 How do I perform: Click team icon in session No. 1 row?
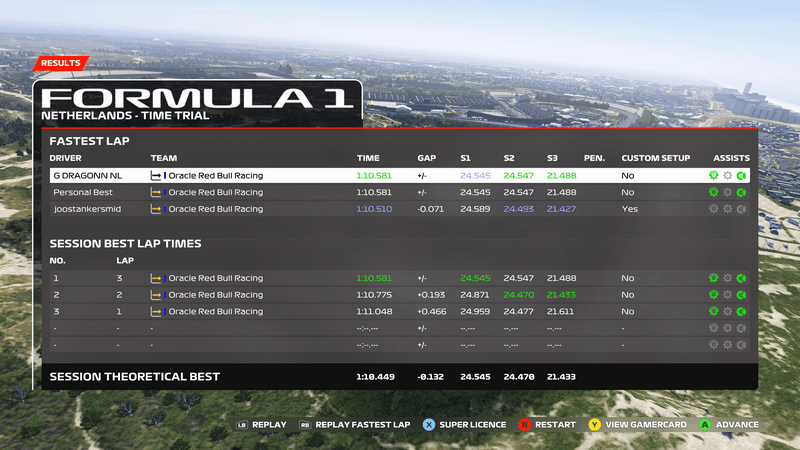pos(156,278)
